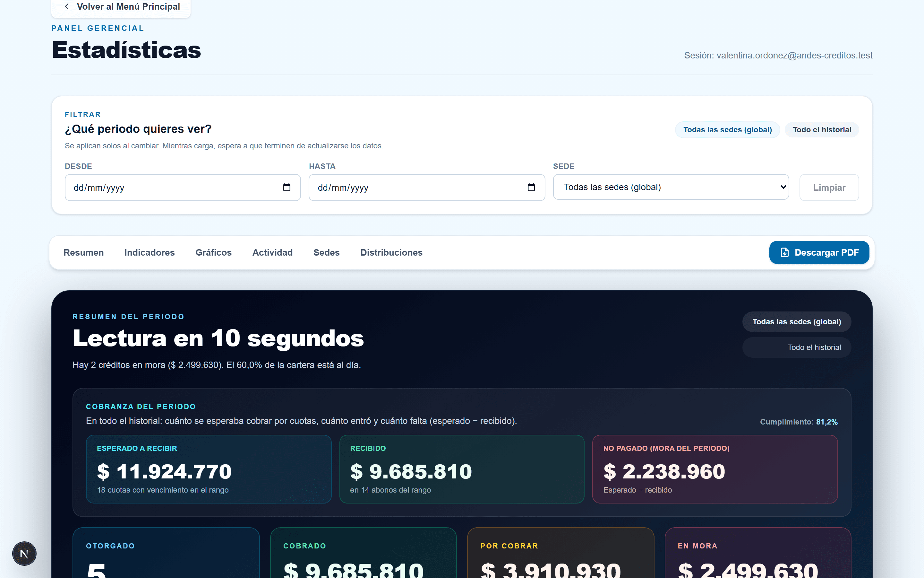This screenshot has height=578, width=924.
Task: Open the Gráficos tab
Action: click(213, 253)
